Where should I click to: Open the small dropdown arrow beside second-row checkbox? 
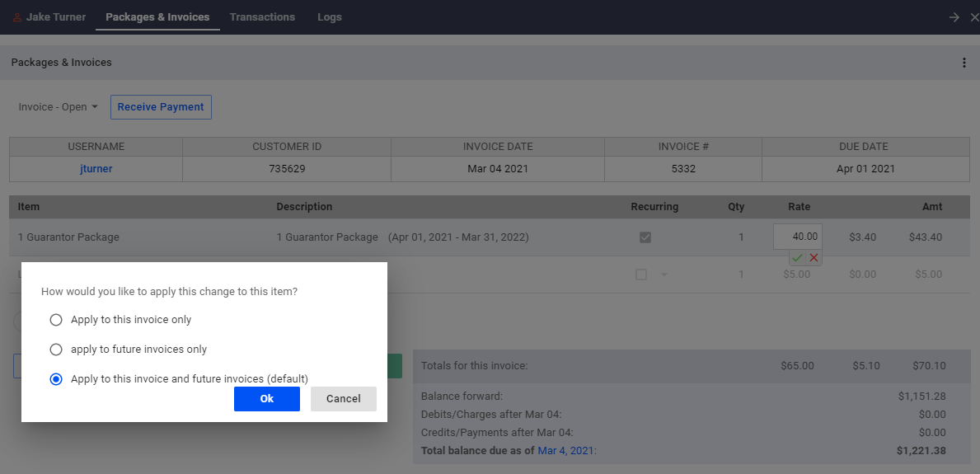pyautogui.click(x=663, y=275)
